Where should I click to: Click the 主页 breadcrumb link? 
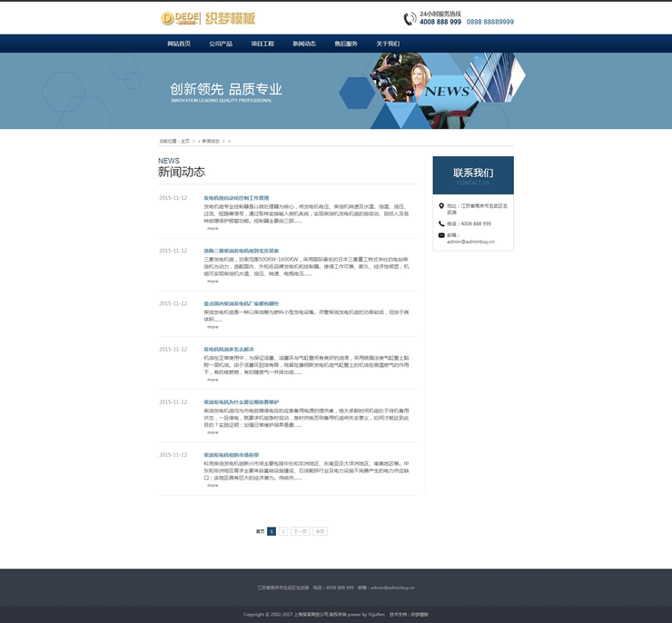[x=185, y=141]
